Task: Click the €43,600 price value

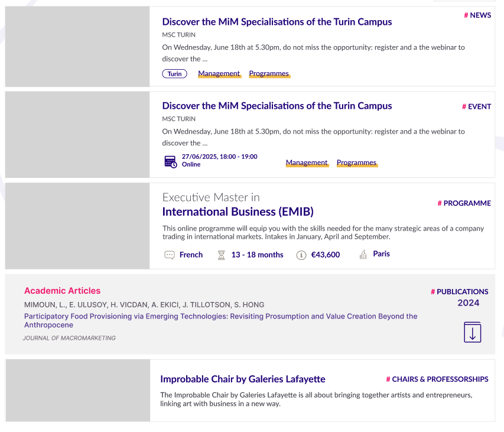Action: pyautogui.click(x=326, y=255)
